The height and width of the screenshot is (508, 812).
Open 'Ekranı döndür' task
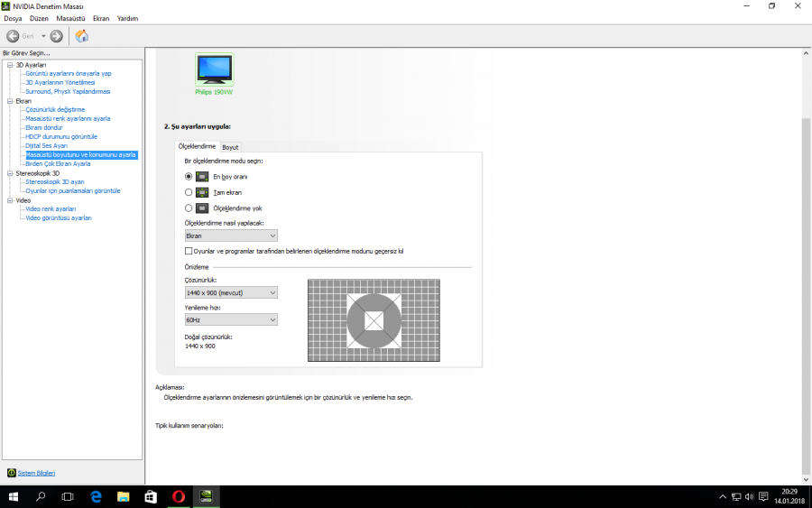tap(44, 128)
